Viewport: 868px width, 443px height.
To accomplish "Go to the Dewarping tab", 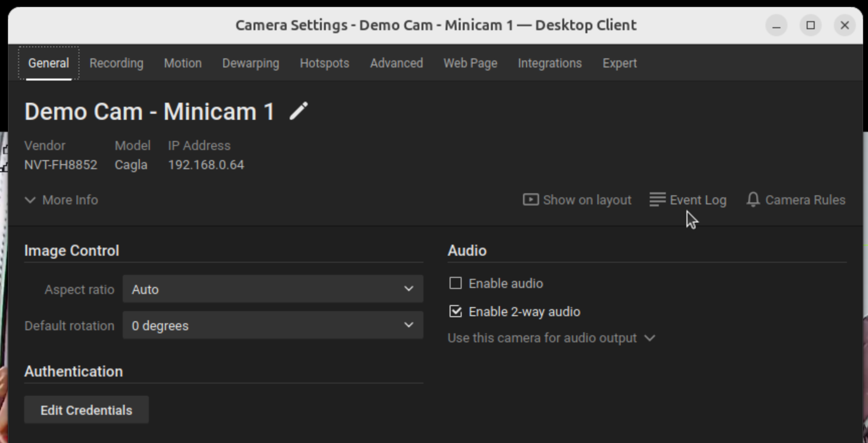I will 250,63.
